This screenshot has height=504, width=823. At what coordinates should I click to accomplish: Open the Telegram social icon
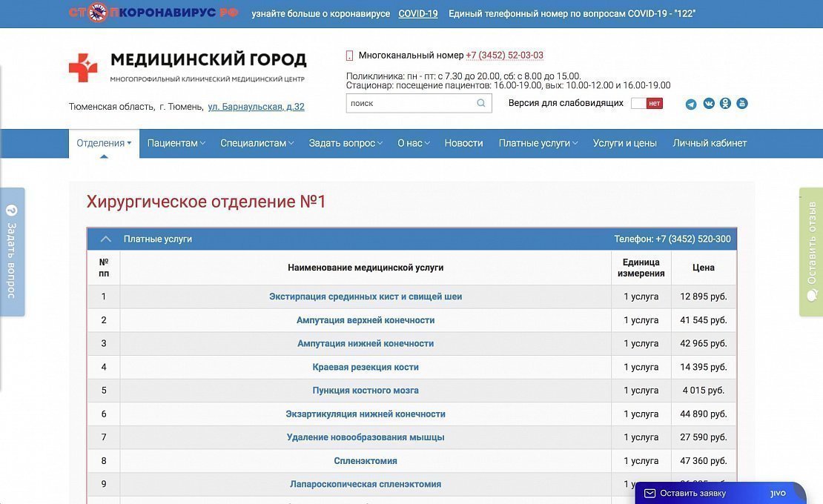pyautogui.click(x=691, y=104)
